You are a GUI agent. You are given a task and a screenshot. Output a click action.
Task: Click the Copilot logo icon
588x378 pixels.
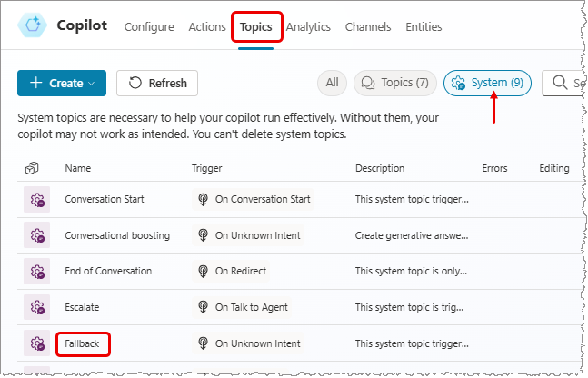(x=35, y=26)
